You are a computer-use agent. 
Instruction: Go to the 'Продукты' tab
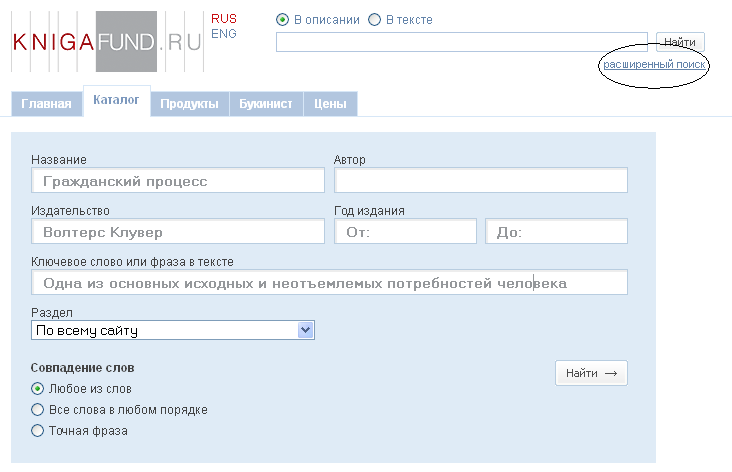point(189,104)
